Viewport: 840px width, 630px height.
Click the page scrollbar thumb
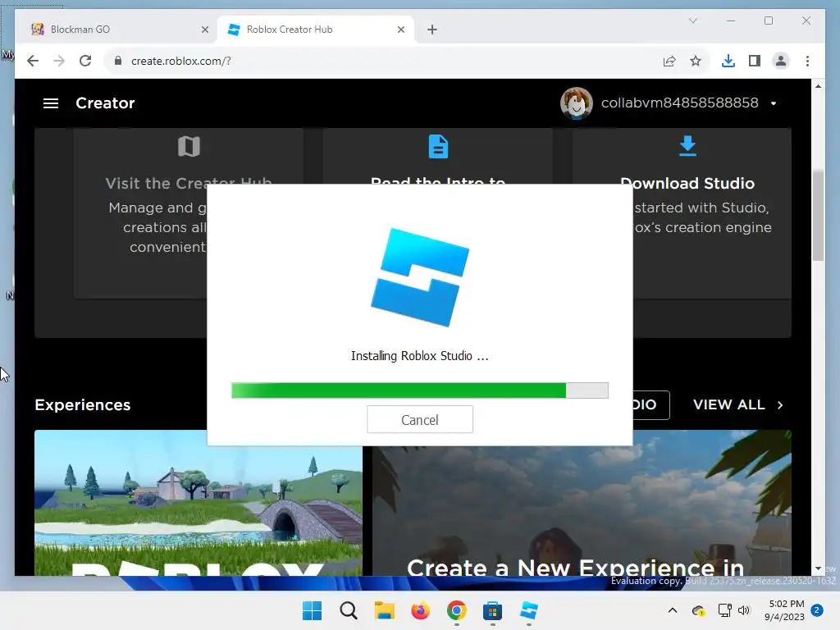click(818, 216)
